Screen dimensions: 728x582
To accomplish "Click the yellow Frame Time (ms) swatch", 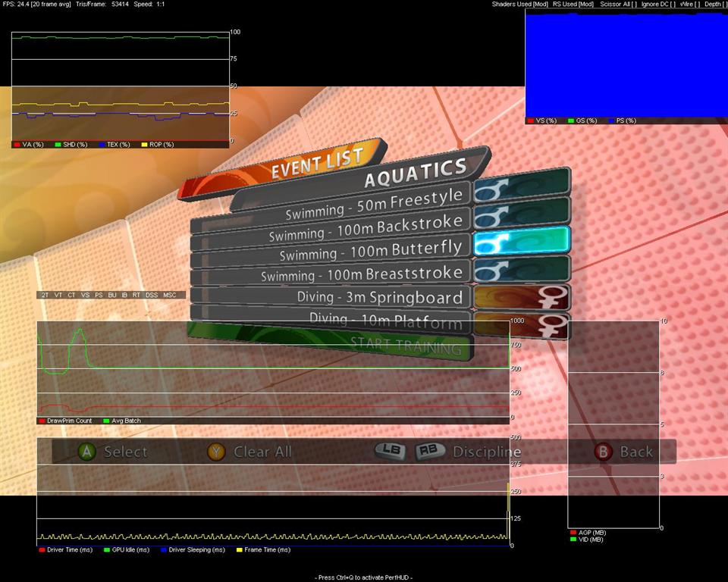I will tap(240, 550).
